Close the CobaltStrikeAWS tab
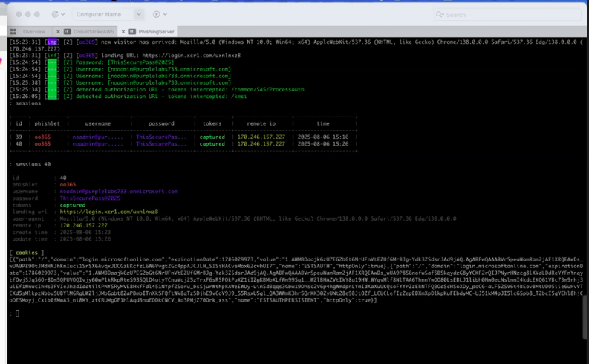This screenshot has width=589, height=364. click(59, 32)
